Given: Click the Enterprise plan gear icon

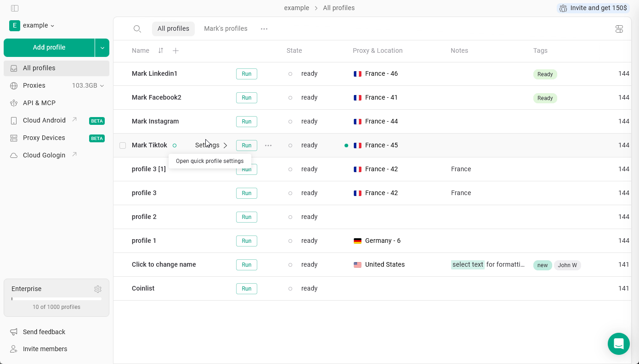Looking at the screenshot, I should click(98, 289).
